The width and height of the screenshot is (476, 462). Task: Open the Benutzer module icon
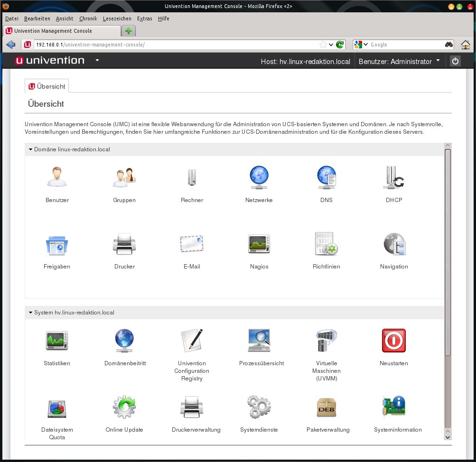point(57,177)
